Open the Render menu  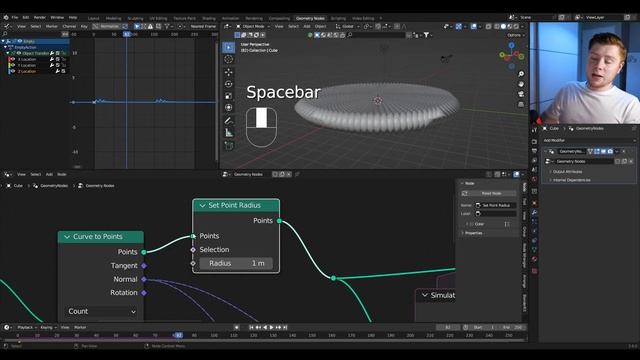point(40,18)
